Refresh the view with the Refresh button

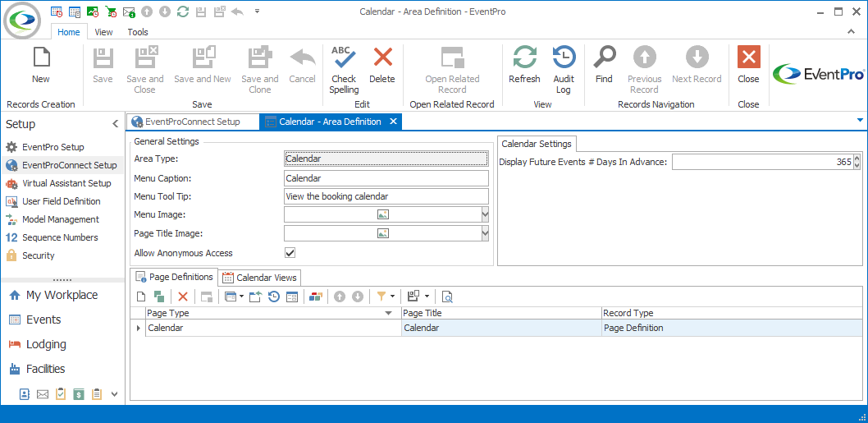[524, 66]
